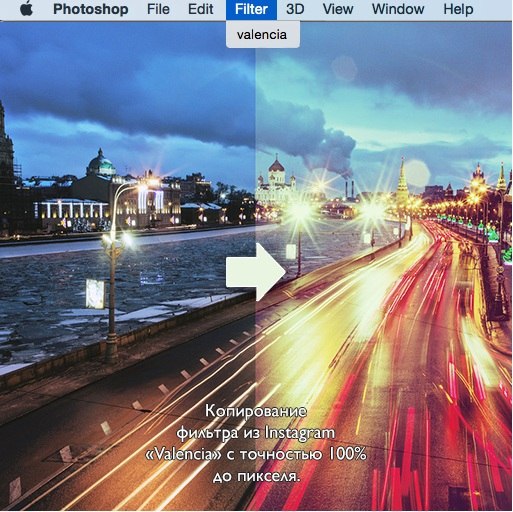513x512 pixels.
Task: Click the «Valencia» text in caption
Action: [x=183, y=454]
